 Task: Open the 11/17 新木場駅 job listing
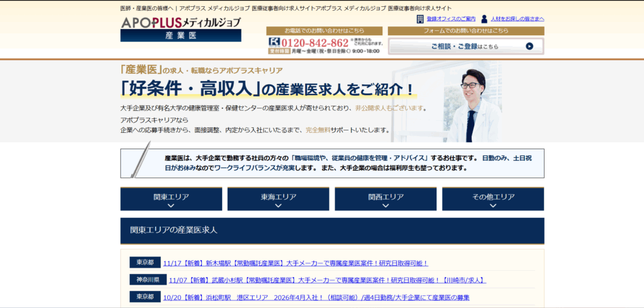coord(295,263)
